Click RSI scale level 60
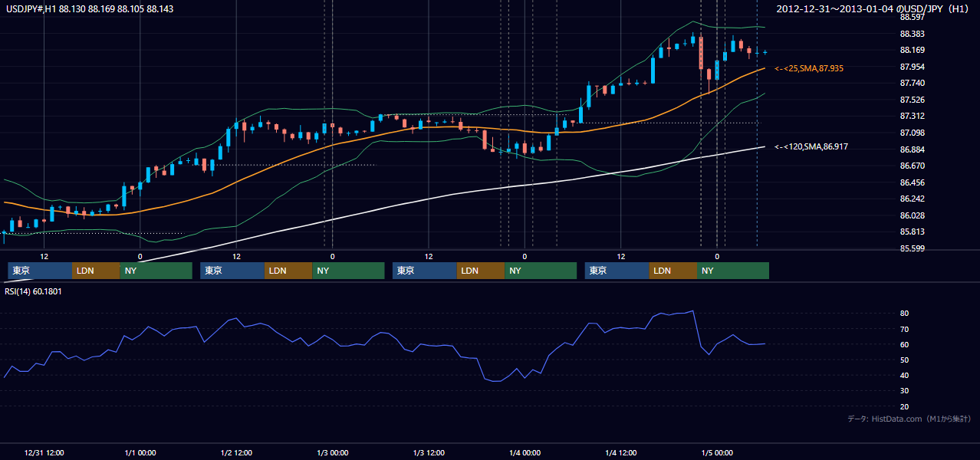980x460 pixels. [x=904, y=344]
